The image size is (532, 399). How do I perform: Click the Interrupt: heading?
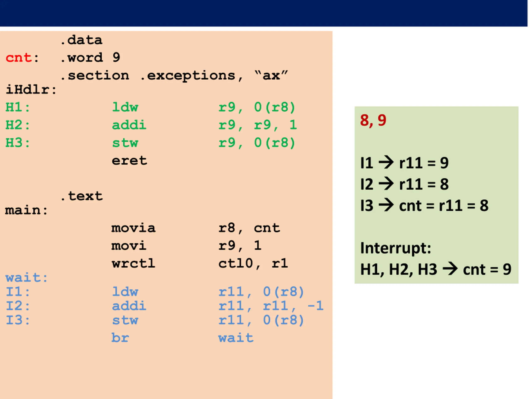click(x=396, y=248)
